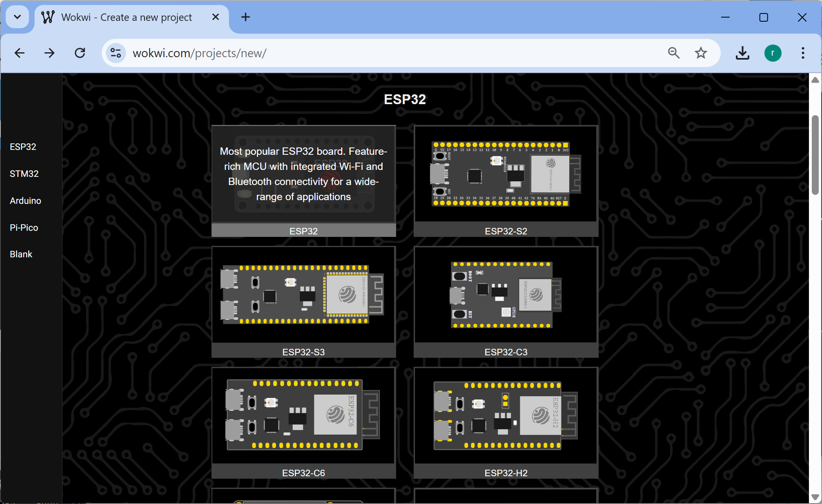Go back to the previous page
Viewport: 822px width, 504px height.
(20, 53)
